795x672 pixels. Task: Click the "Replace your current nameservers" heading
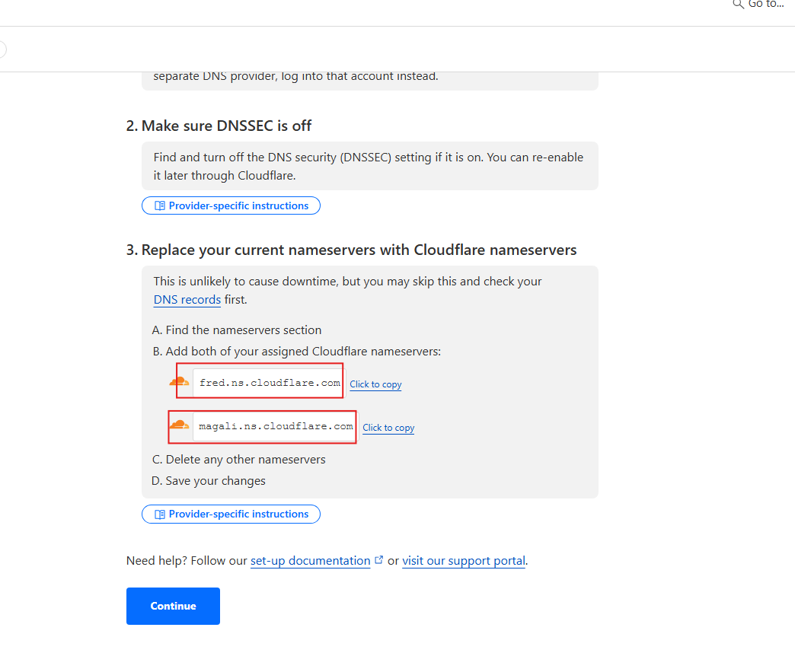point(351,250)
